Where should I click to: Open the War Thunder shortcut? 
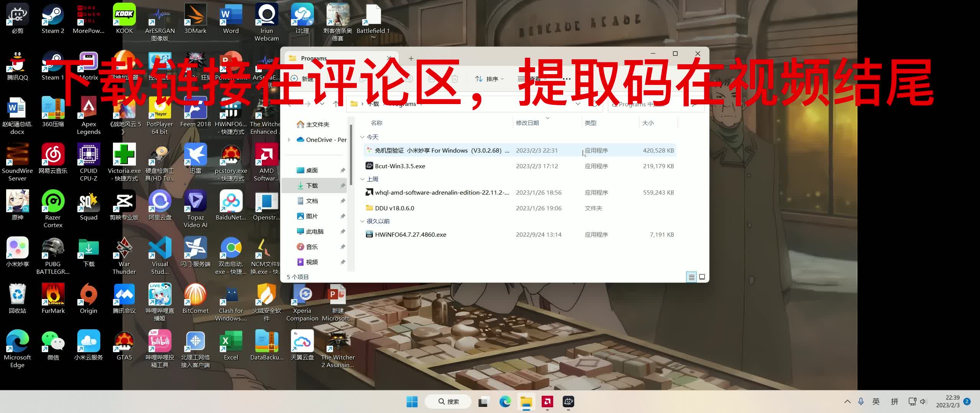coord(124,255)
